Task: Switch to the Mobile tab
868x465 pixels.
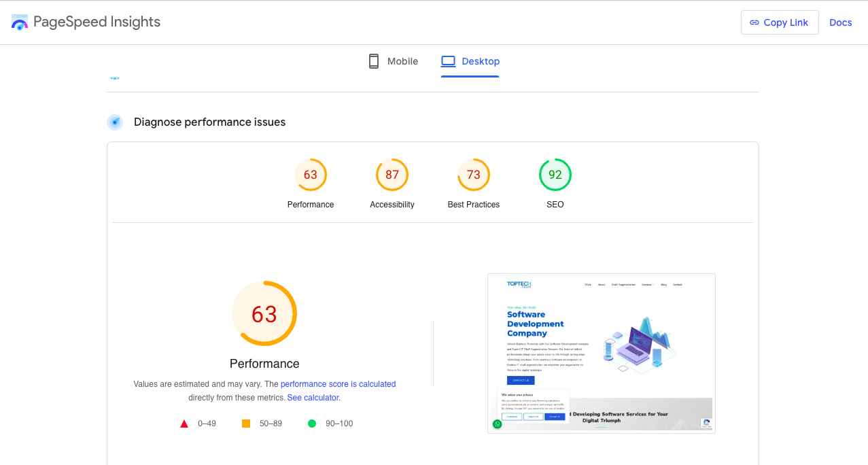Action: (393, 61)
